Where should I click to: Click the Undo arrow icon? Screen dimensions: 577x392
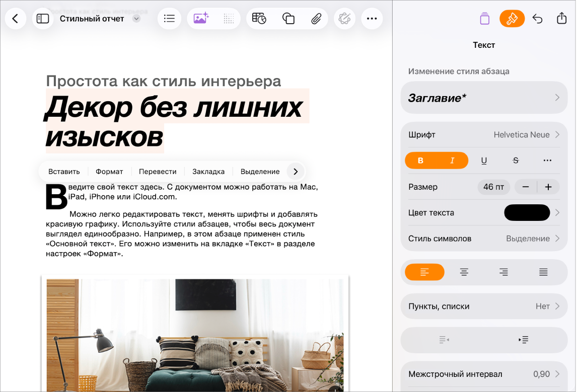tap(538, 19)
